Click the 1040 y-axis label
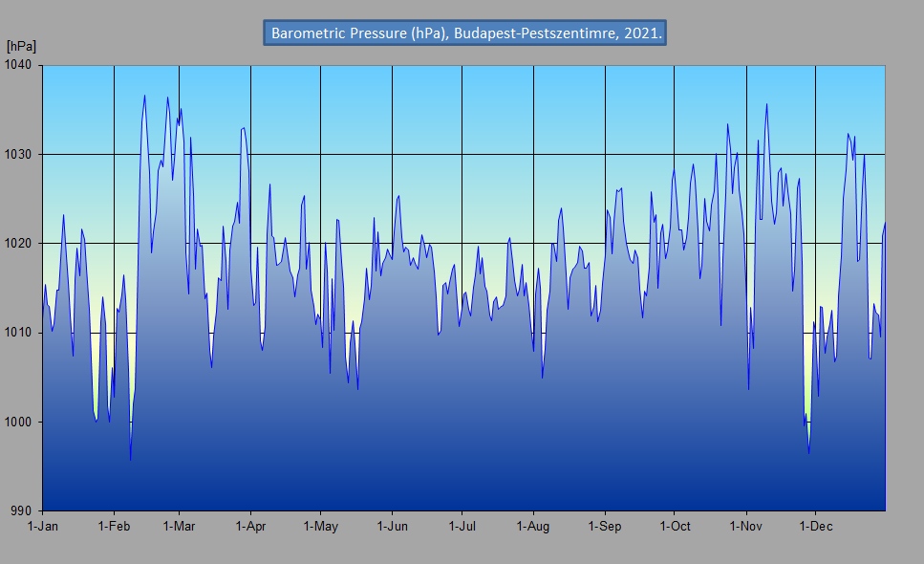The height and width of the screenshot is (564, 924). 19,65
